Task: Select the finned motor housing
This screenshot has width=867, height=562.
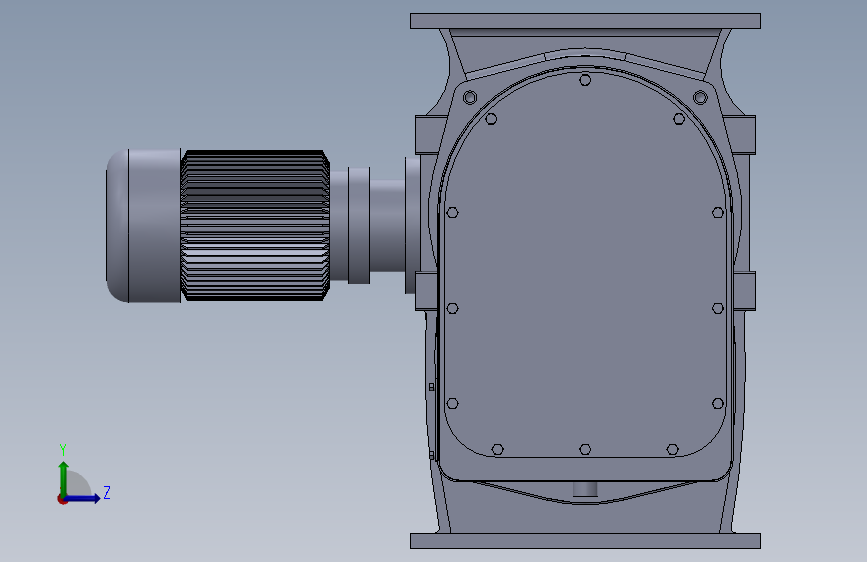Action: (255, 225)
